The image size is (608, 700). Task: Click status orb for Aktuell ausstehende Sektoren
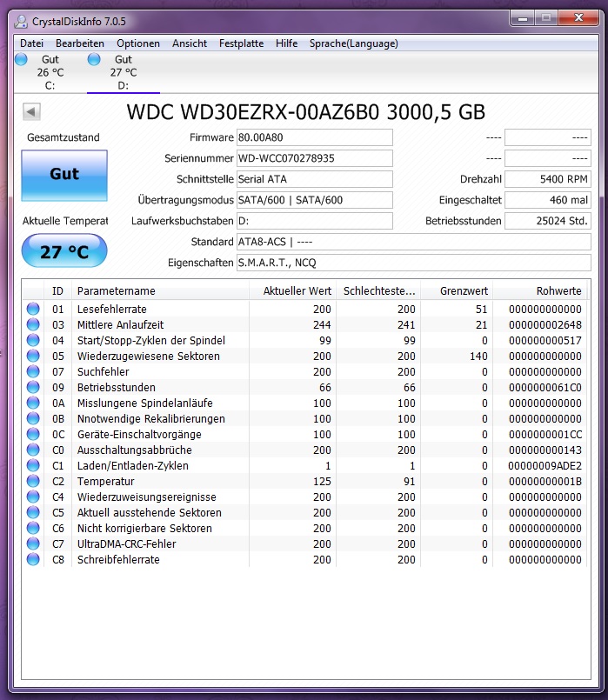tap(33, 511)
